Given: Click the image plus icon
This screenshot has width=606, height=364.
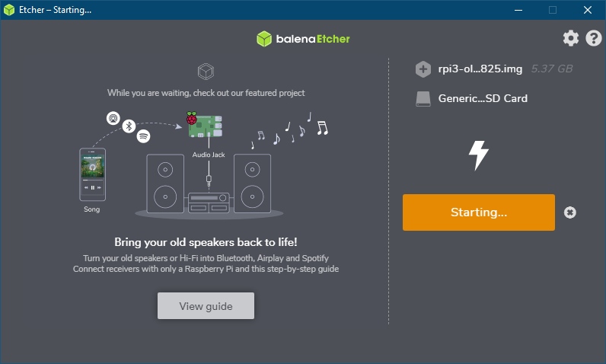Looking at the screenshot, I should (423, 69).
